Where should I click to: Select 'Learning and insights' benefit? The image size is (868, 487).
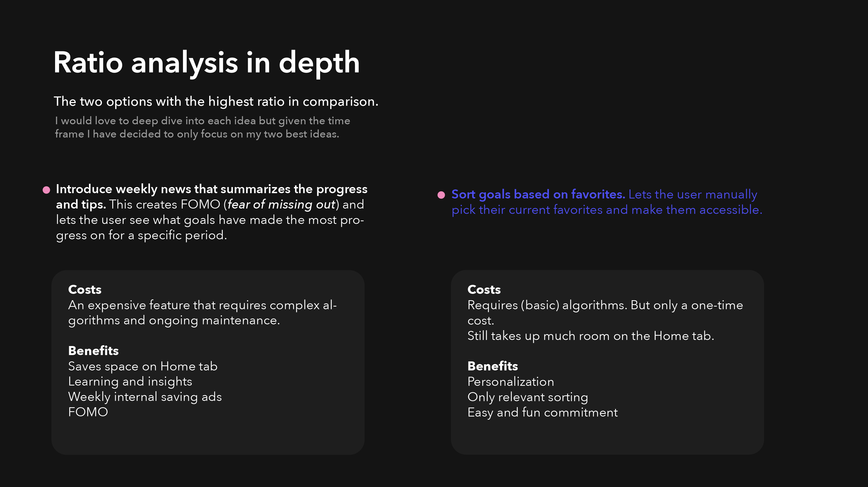(130, 382)
